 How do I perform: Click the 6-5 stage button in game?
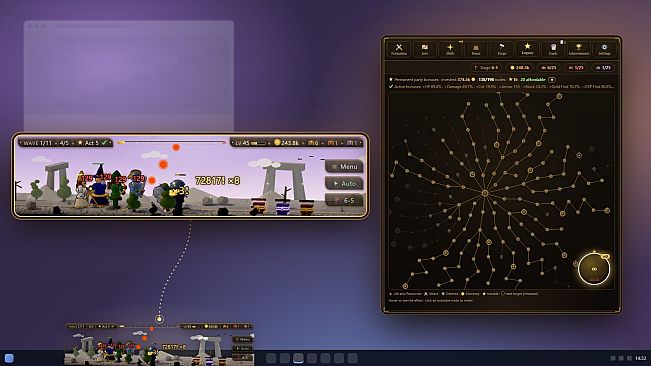click(344, 200)
